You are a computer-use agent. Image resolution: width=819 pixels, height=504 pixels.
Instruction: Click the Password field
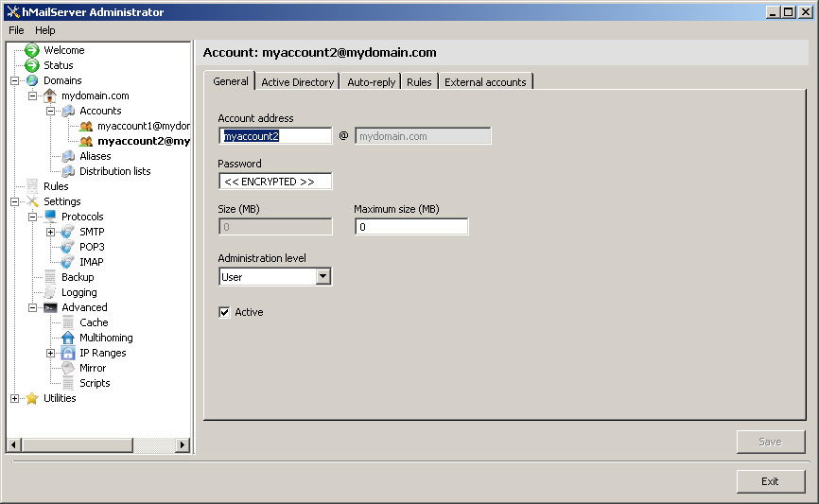(x=275, y=182)
